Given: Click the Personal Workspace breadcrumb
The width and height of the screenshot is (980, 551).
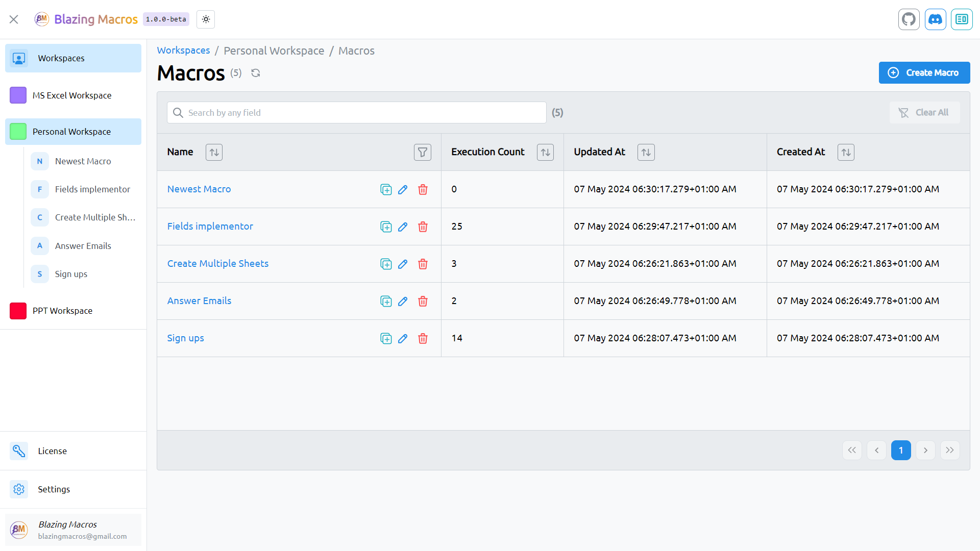Looking at the screenshot, I should click(274, 51).
